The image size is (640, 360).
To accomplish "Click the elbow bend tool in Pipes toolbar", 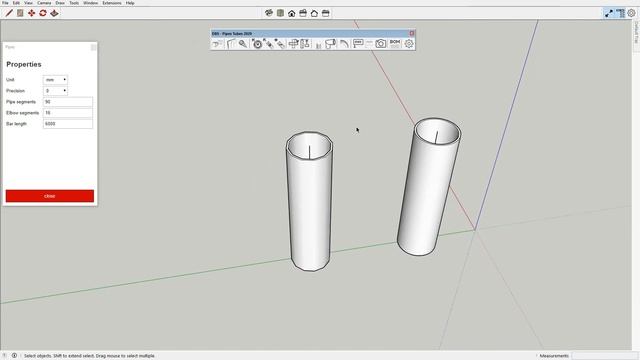I will coord(231,43).
